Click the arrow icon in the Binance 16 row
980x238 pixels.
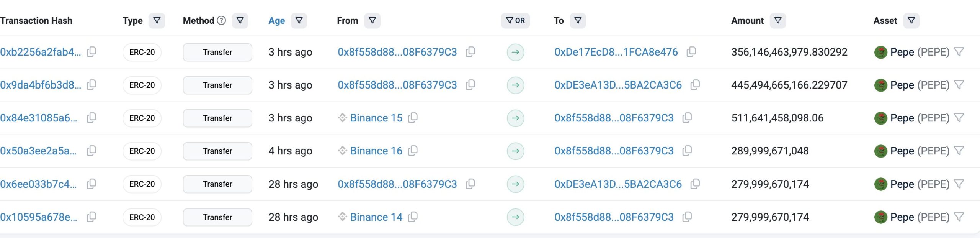(x=515, y=151)
